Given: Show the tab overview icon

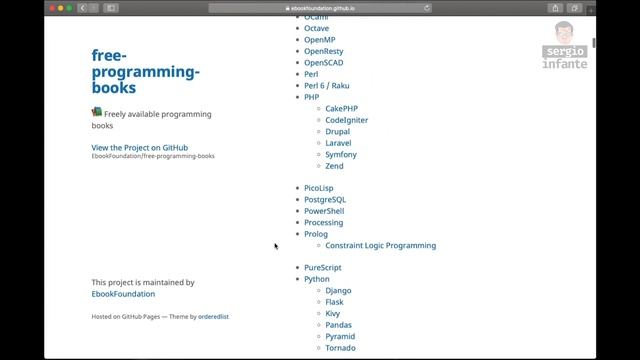Looking at the screenshot, I should [574, 8].
